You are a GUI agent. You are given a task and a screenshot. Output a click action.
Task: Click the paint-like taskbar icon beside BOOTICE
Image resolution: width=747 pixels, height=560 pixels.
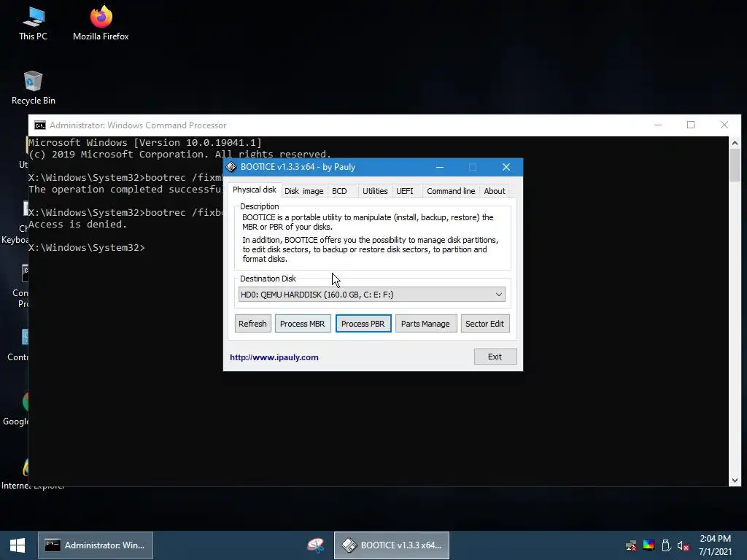pos(315,545)
